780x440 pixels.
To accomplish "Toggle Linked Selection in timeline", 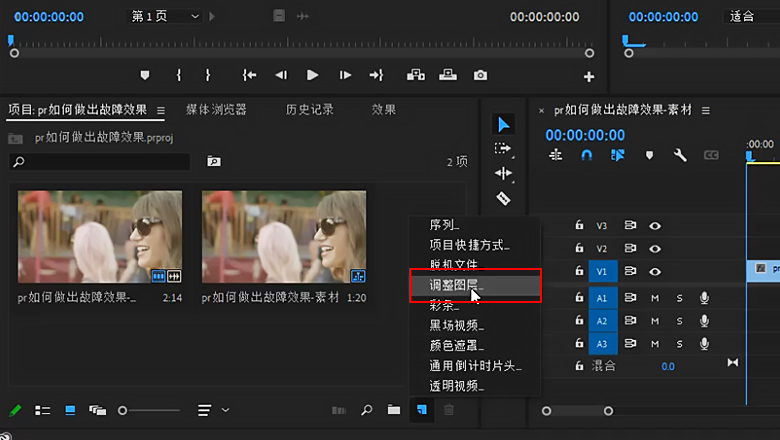I will click(617, 156).
